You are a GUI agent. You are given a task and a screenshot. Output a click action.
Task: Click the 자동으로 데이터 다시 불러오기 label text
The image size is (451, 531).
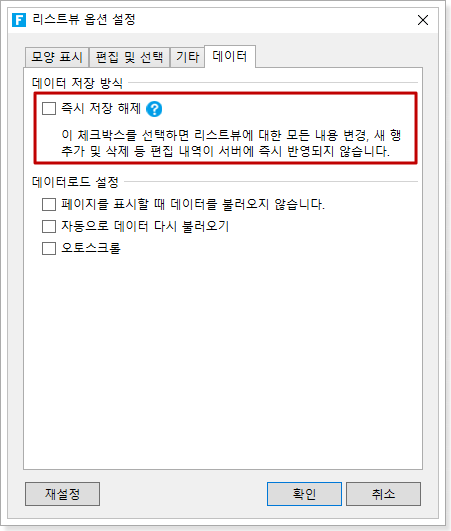145,226
